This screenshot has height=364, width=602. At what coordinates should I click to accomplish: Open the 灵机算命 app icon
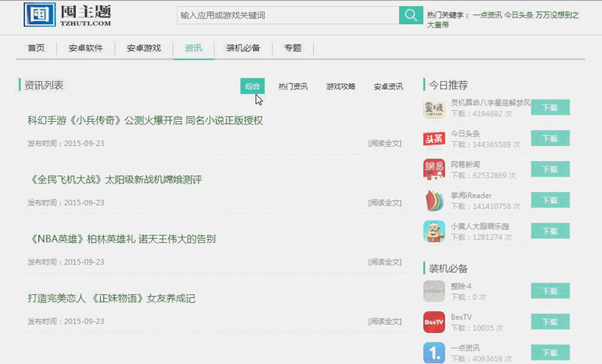[434, 108]
